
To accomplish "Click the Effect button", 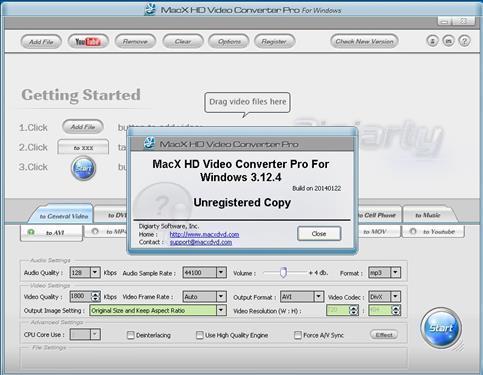I will (x=384, y=335).
